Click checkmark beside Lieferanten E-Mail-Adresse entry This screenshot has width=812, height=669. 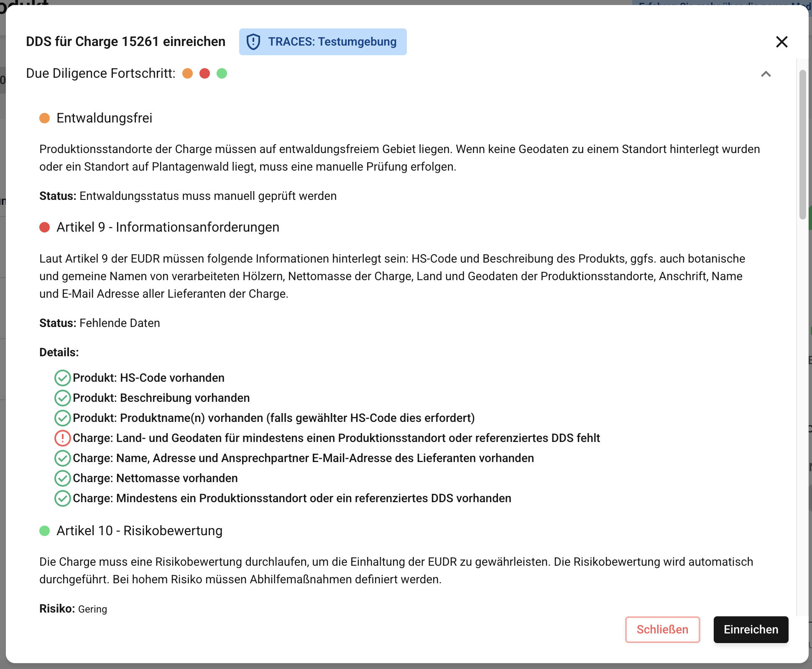tap(62, 458)
